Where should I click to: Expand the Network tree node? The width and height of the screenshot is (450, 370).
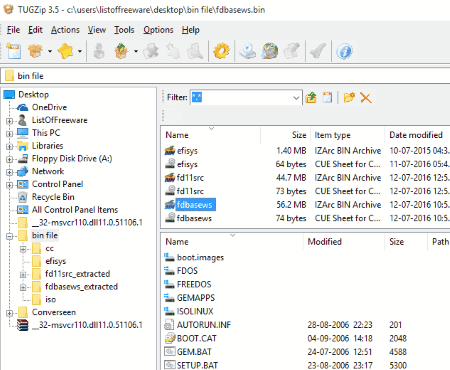pyautogui.click(x=9, y=172)
